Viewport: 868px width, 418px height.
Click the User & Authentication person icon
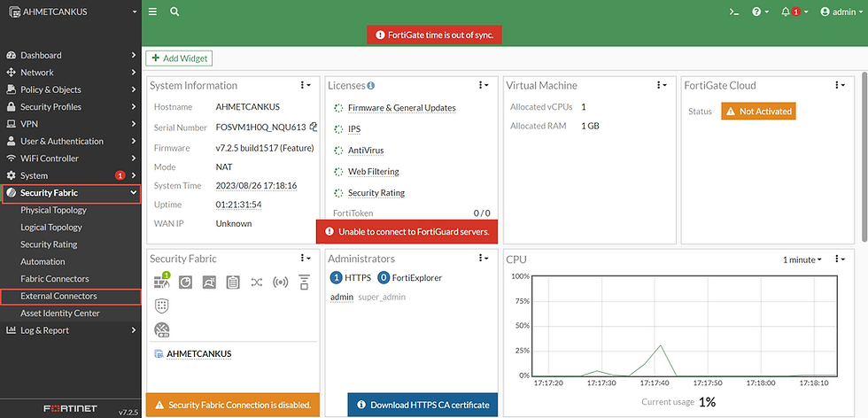click(11, 141)
